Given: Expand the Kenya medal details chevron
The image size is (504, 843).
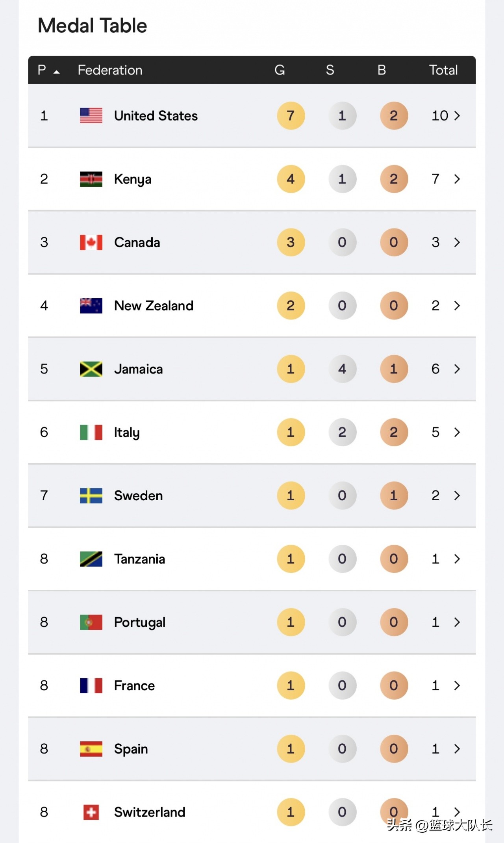Looking at the screenshot, I should [457, 179].
